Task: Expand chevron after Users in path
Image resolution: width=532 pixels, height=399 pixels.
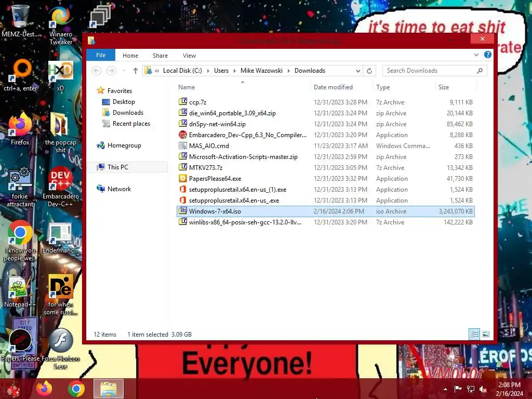Action: tap(234, 71)
